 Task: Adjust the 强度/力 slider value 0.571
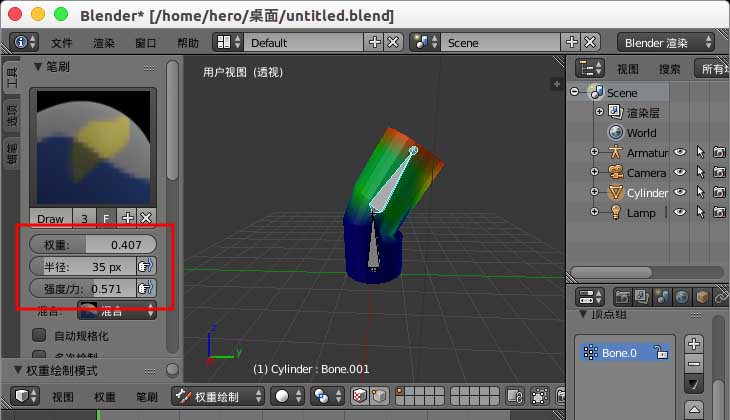point(83,289)
